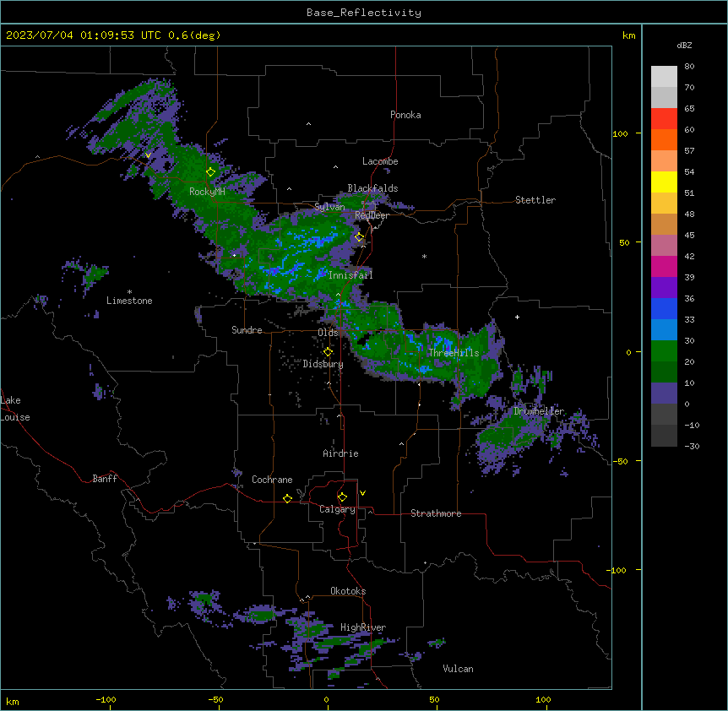Click the white plus marker east of ThreeHills
The width and height of the screenshot is (728, 711).
pyautogui.click(x=517, y=317)
